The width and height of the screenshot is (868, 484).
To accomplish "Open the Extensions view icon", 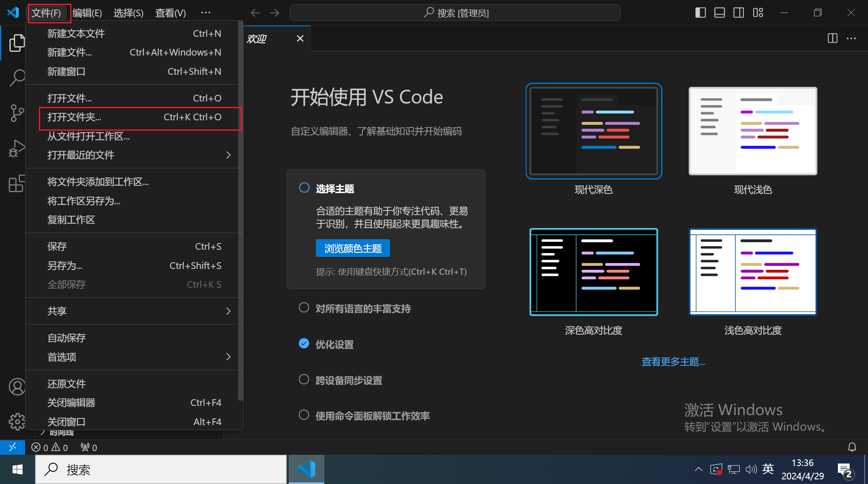I will click(x=16, y=184).
